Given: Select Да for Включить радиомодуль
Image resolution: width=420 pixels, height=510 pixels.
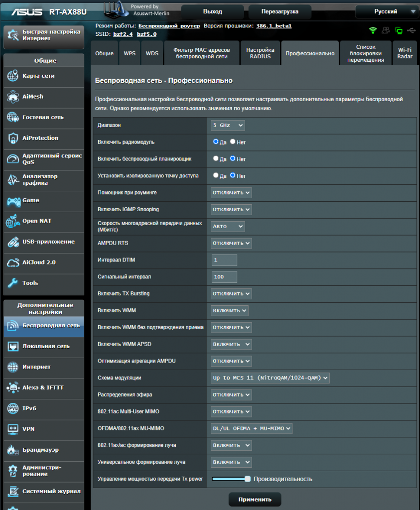Looking at the screenshot, I should [x=216, y=141].
